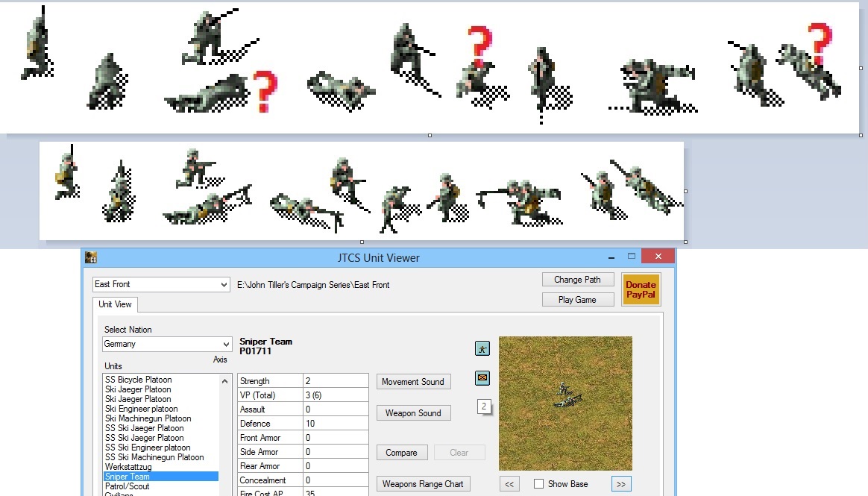This screenshot has height=496, width=868.
Task: Play the Movement Sound
Action: point(413,382)
